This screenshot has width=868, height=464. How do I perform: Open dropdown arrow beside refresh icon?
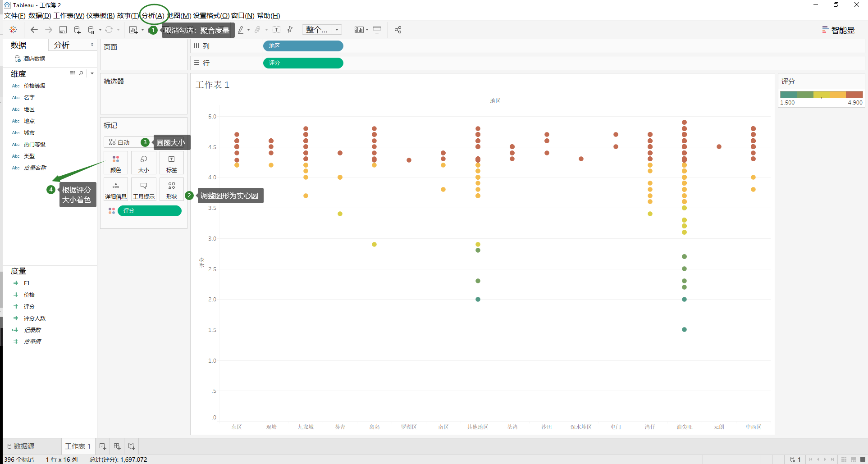pos(118,30)
